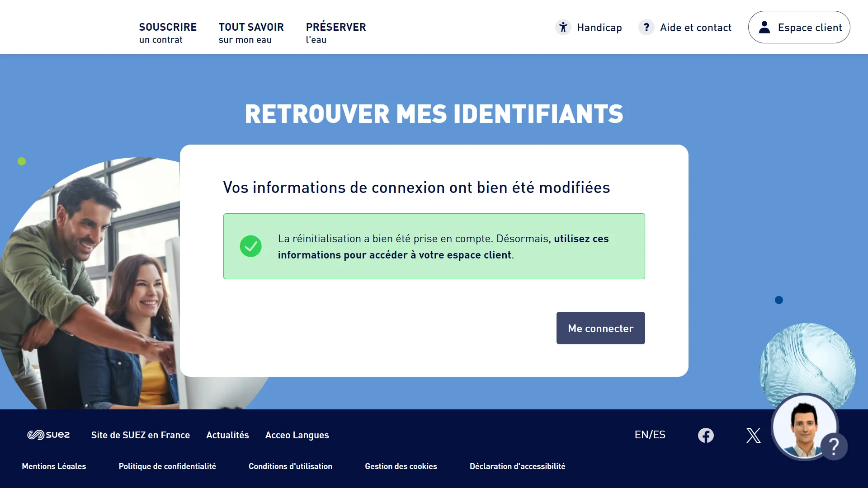Open the SOUSCRIRE un contrat menu
The height and width of the screenshot is (488, 868).
[168, 32]
